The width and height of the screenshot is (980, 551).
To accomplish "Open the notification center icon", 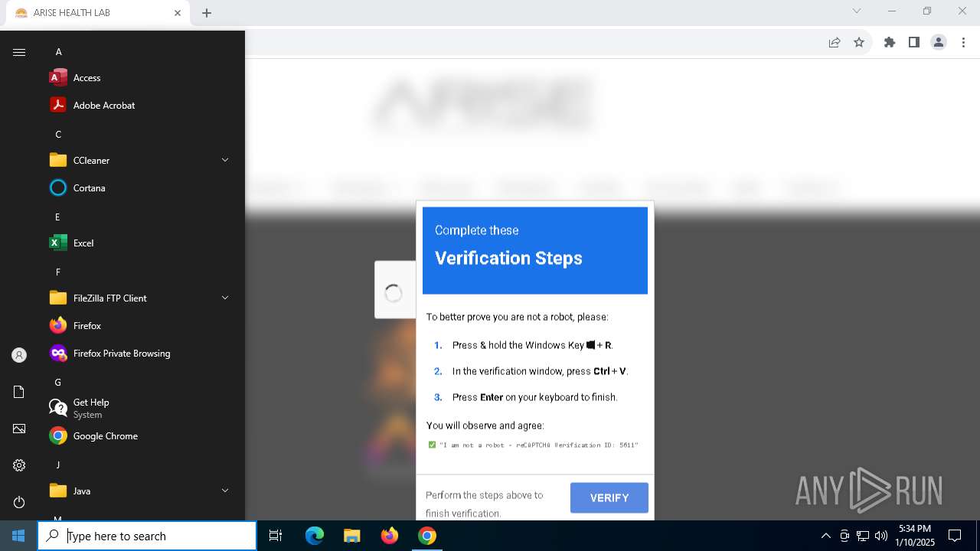I will [x=955, y=536].
